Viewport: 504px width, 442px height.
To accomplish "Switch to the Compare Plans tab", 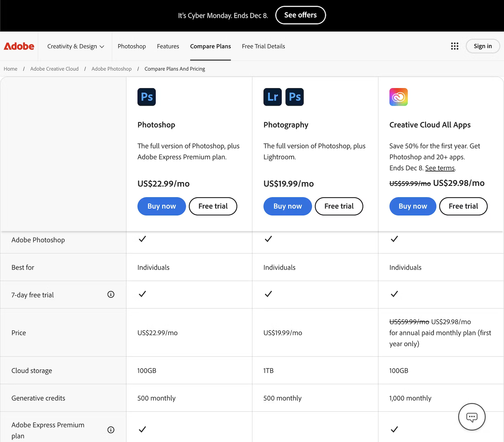I will click(210, 46).
